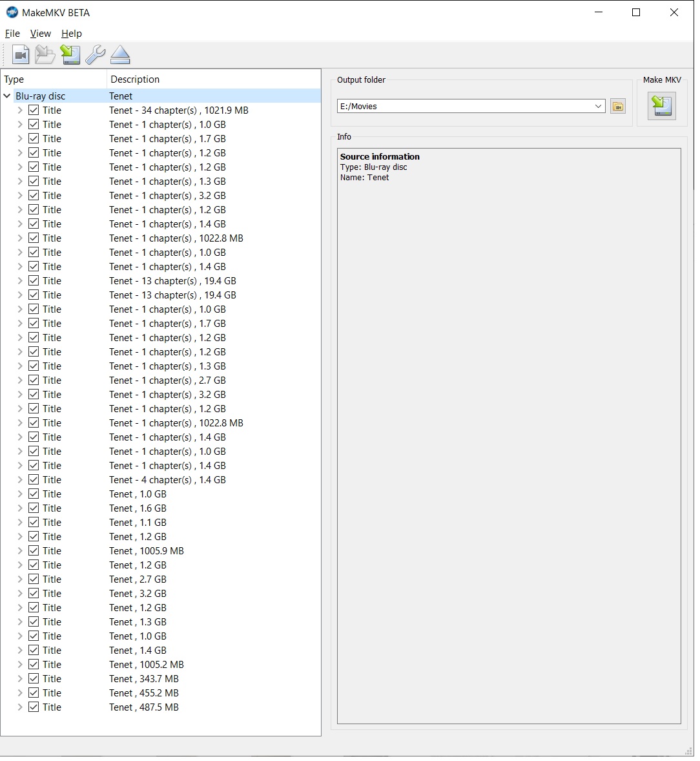Viewport: 700px width, 761px height.
Task: Click the MakeMKV app icon in title bar
Action: pyautogui.click(x=12, y=13)
